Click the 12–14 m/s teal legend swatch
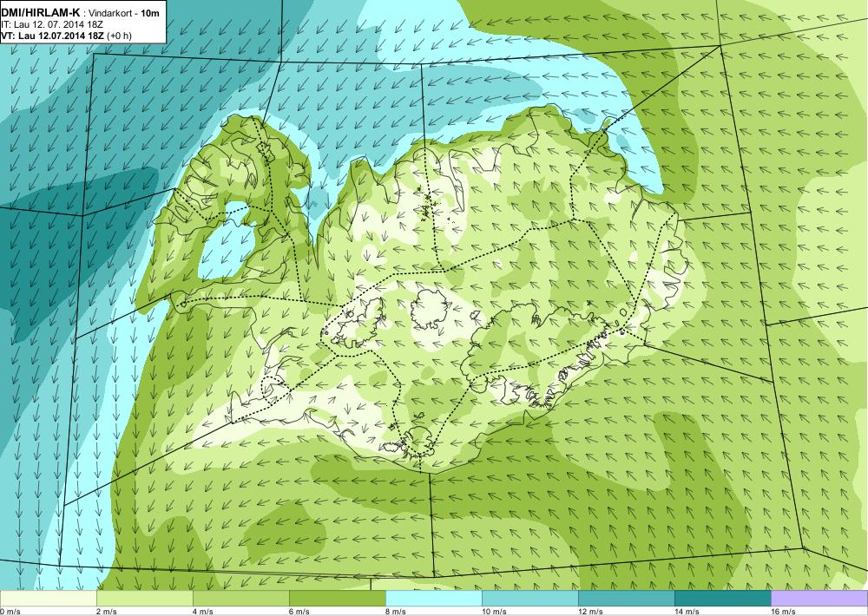 [x=626, y=599]
